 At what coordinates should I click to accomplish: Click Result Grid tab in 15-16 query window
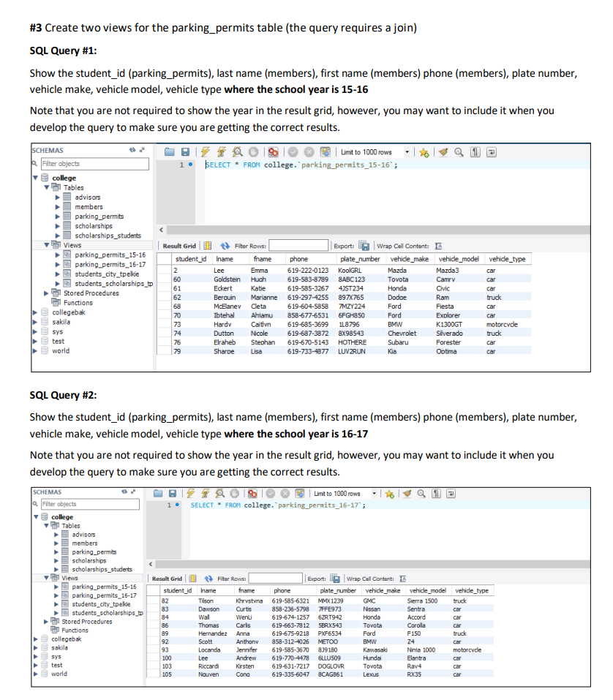179,246
